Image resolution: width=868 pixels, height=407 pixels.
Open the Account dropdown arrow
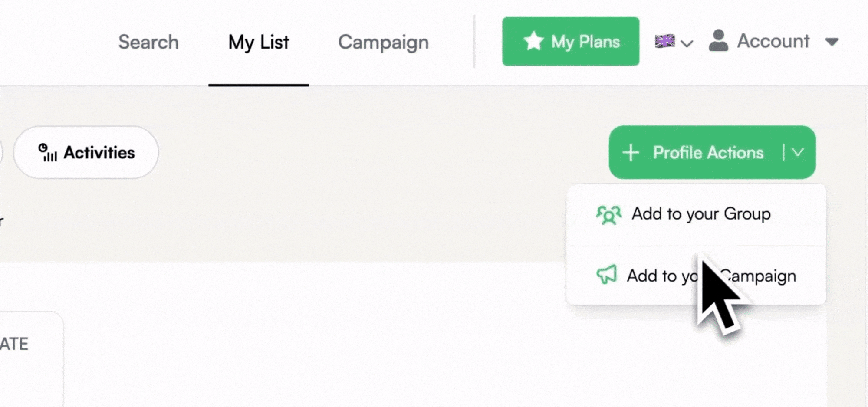click(832, 42)
